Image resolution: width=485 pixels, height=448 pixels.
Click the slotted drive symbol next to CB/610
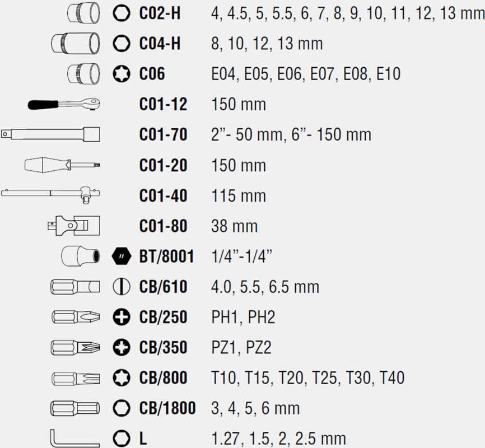(x=119, y=287)
